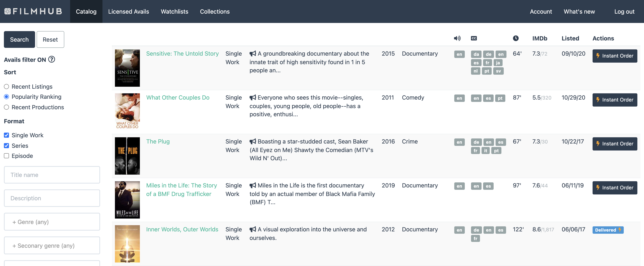The image size is (644, 266).
Task: Click the Avails filter help question icon
Action: [x=51, y=59]
